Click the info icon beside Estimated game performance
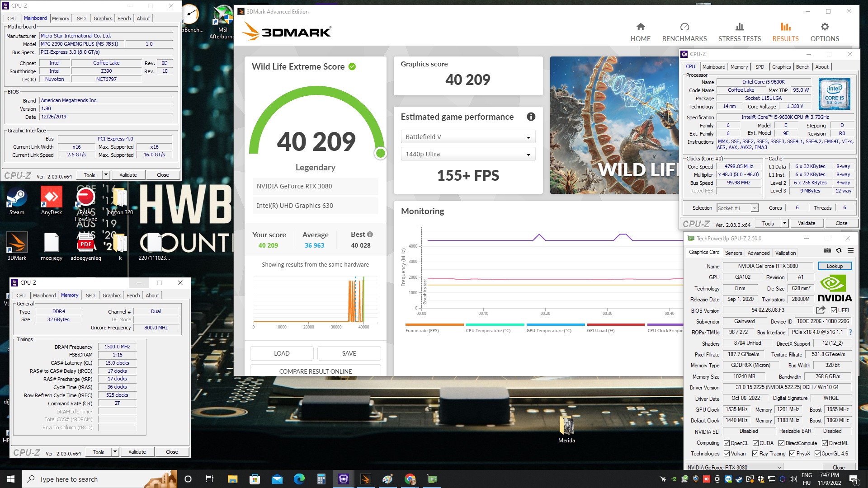The image size is (868, 488). (531, 117)
